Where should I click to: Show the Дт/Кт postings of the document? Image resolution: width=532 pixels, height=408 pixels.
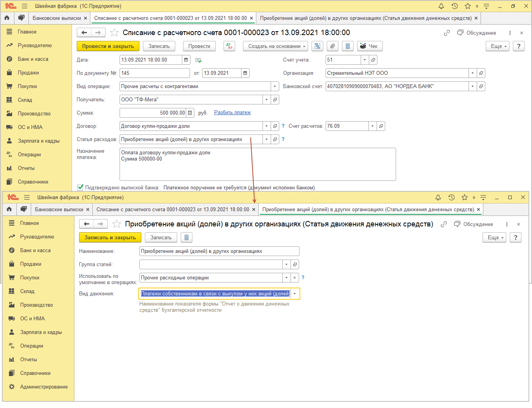pyautogui.click(x=229, y=46)
